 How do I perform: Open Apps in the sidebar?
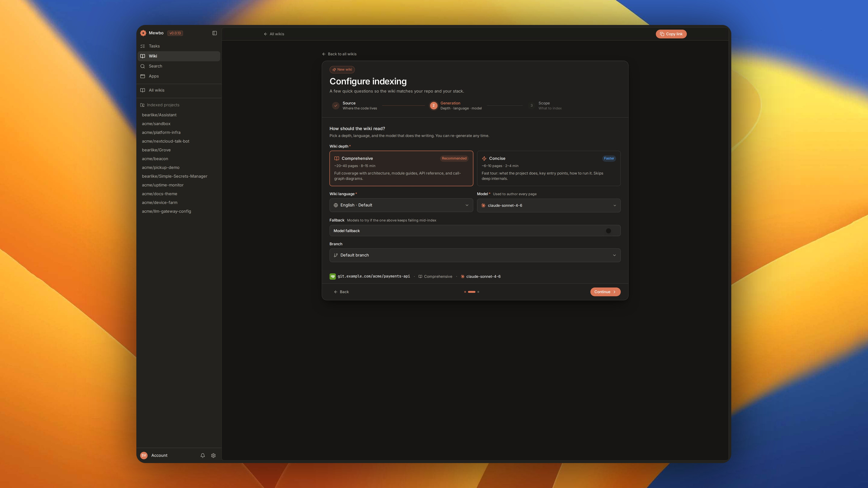(x=179, y=76)
